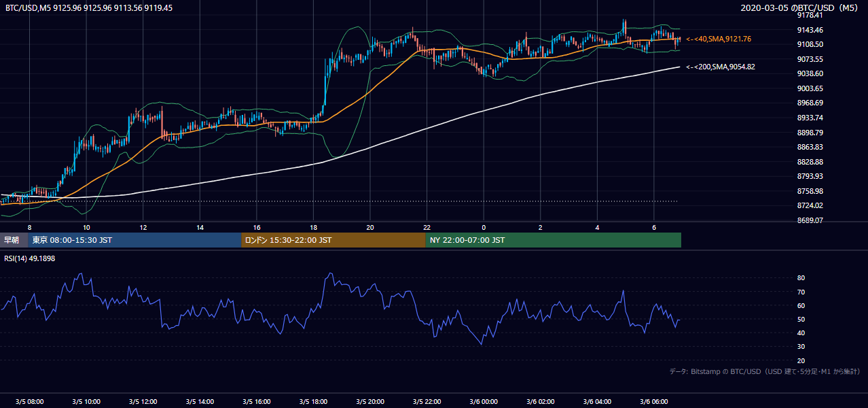Screen dimensions: 868x408
Task: Click price axis label 8828.88
Action: click(810, 162)
